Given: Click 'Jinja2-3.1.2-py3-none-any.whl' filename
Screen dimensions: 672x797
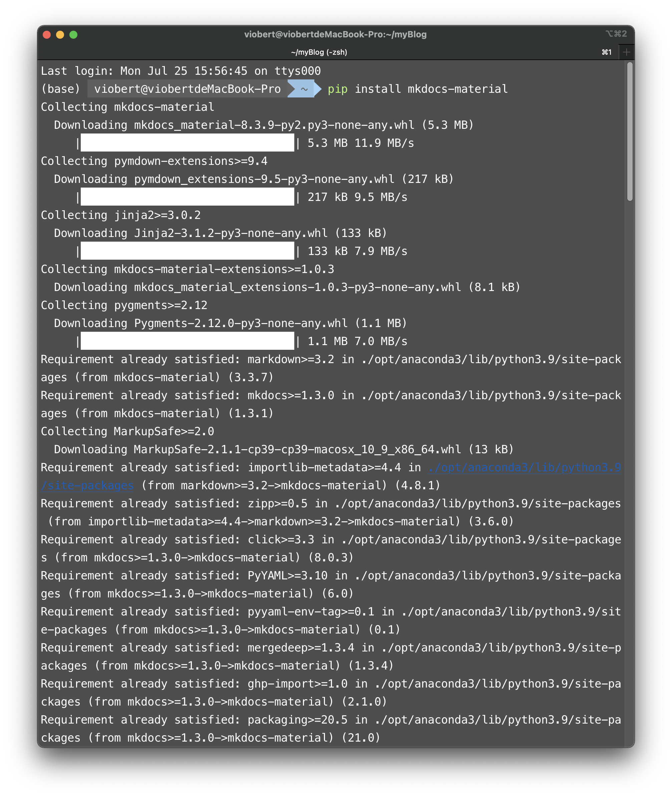Looking at the screenshot, I should 231,233.
